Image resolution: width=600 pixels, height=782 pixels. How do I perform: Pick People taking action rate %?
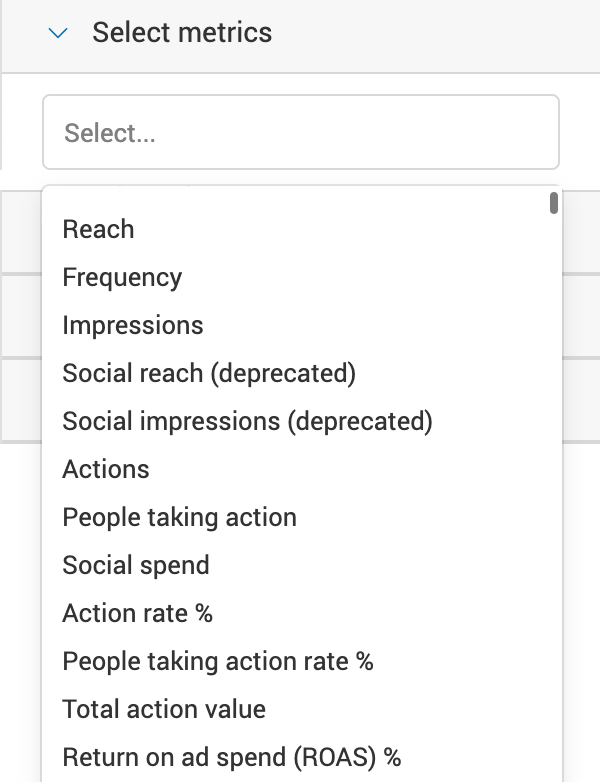pos(217,661)
